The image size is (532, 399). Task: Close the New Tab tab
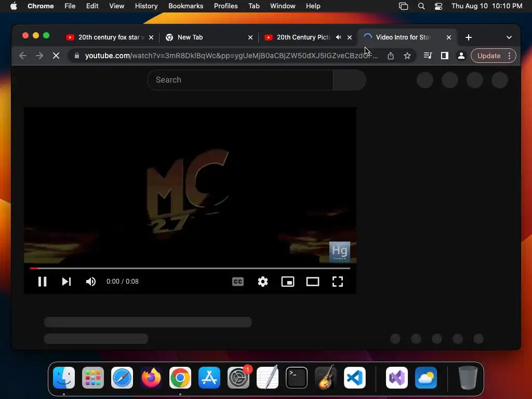(250, 37)
